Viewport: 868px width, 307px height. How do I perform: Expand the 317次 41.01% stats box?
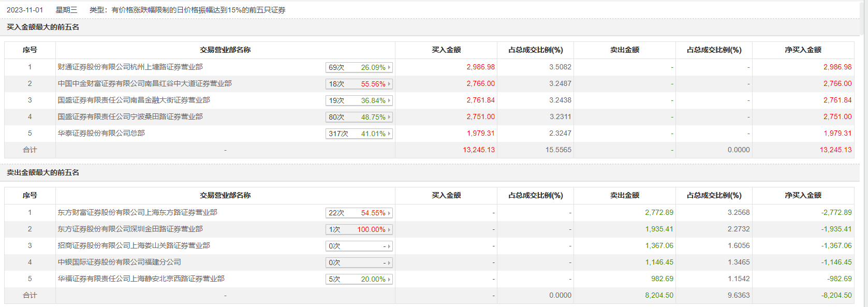point(359,134)
